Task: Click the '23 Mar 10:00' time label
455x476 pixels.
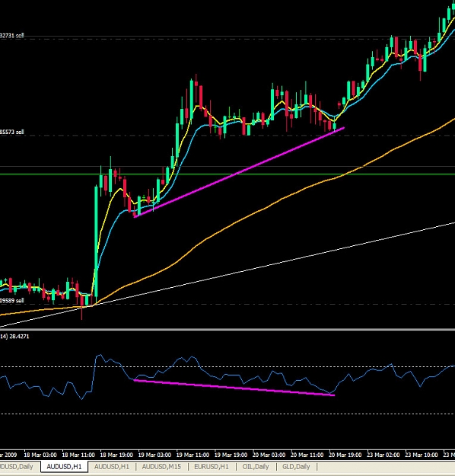Action: [x=422, y=455]
